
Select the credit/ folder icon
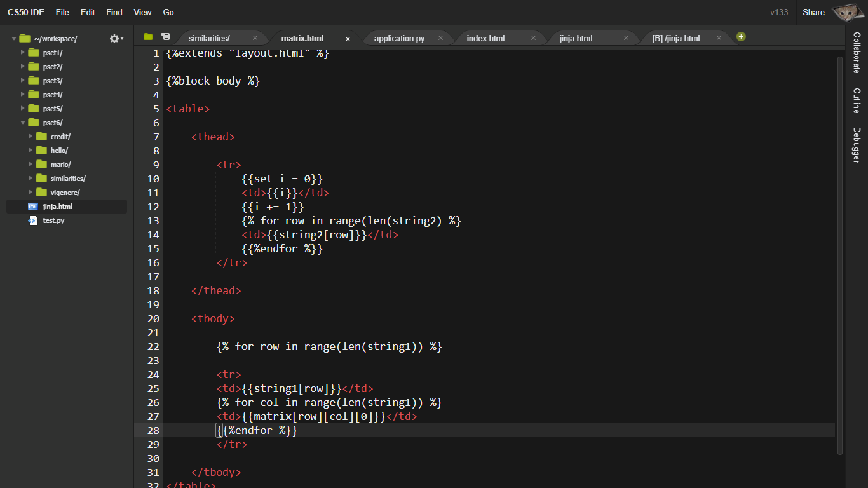click(x=41, y=137)
